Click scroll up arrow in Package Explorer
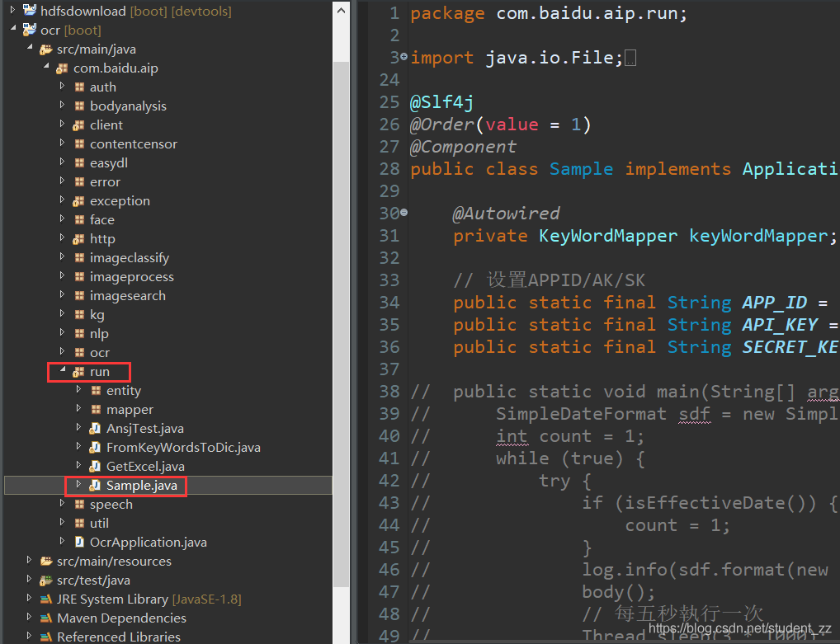This screenshot has height=644, width=840. coord(342,10)
